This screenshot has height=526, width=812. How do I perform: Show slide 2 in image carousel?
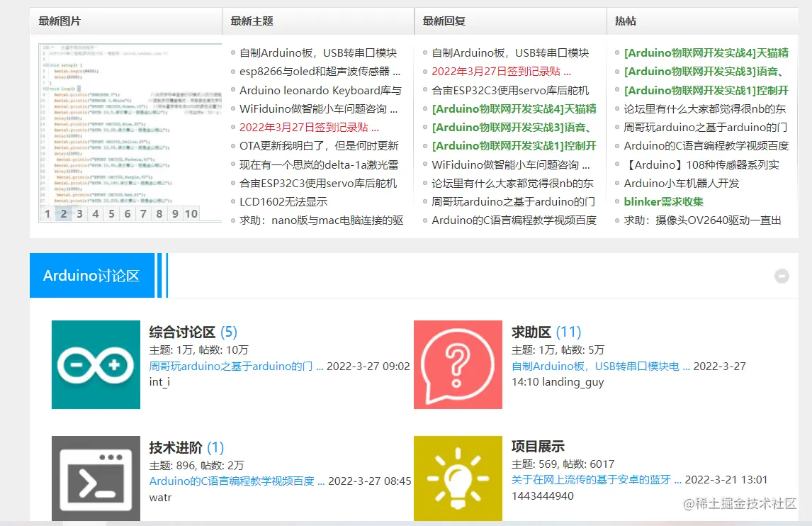tap(64, 213)
